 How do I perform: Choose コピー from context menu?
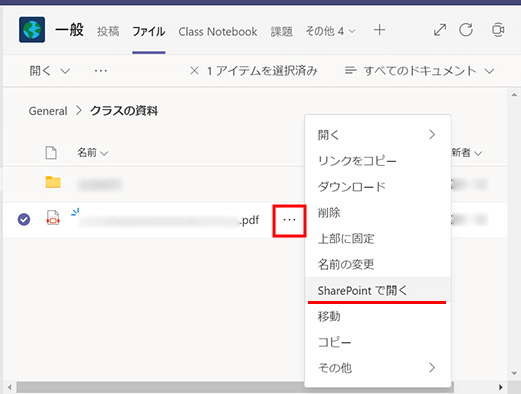(378, 342)
